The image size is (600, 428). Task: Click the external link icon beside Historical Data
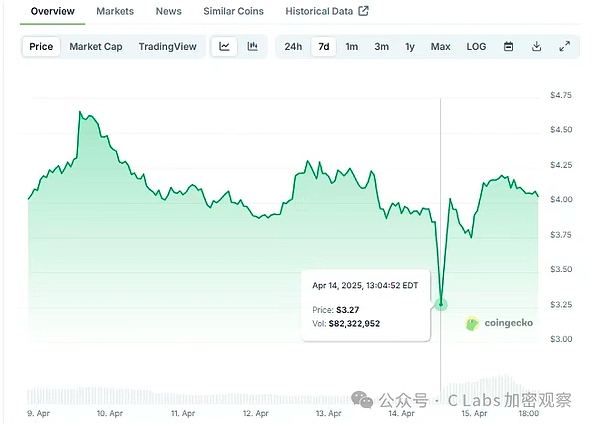pos(363,11)
